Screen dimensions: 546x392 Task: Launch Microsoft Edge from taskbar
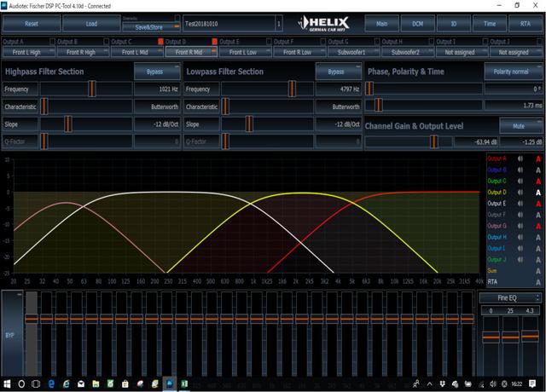coord(51,384)
